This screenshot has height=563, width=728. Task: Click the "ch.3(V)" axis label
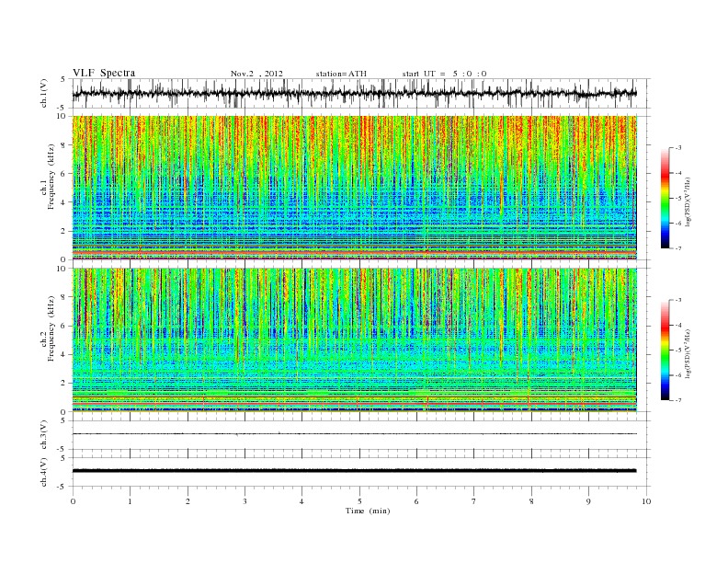click(x=44, y=435)
